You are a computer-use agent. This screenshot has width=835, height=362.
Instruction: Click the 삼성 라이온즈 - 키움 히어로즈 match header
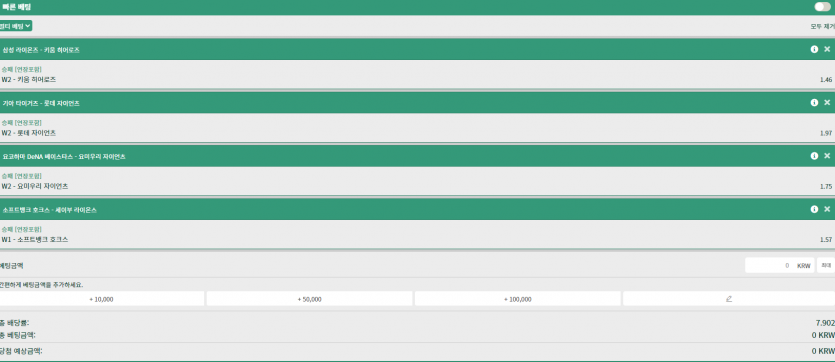[418, 49]
